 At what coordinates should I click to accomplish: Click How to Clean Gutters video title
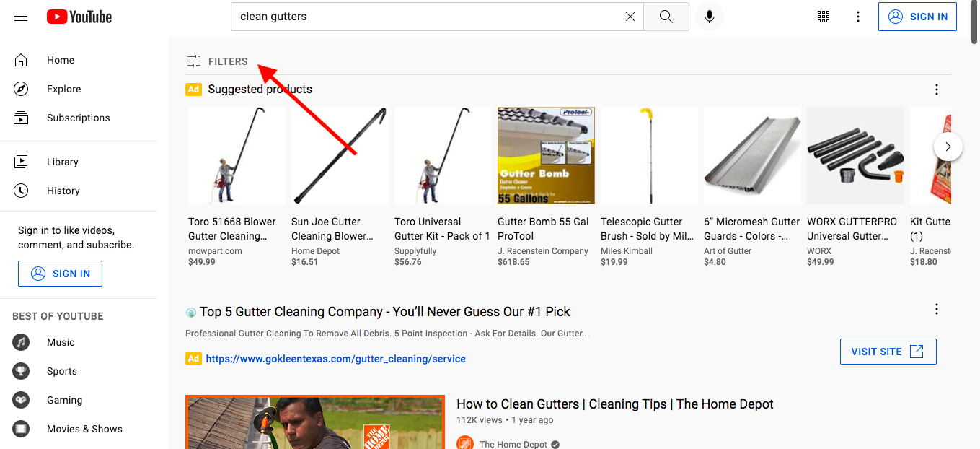click(615, 404)
